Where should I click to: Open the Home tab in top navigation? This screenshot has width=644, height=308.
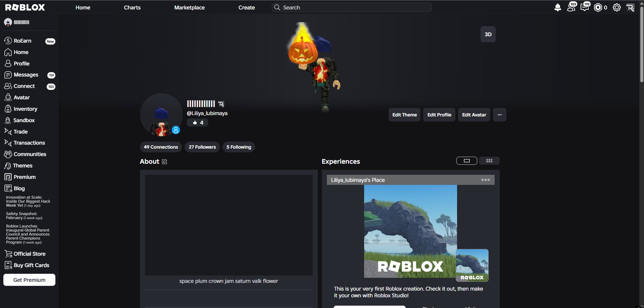click(83, 7)
